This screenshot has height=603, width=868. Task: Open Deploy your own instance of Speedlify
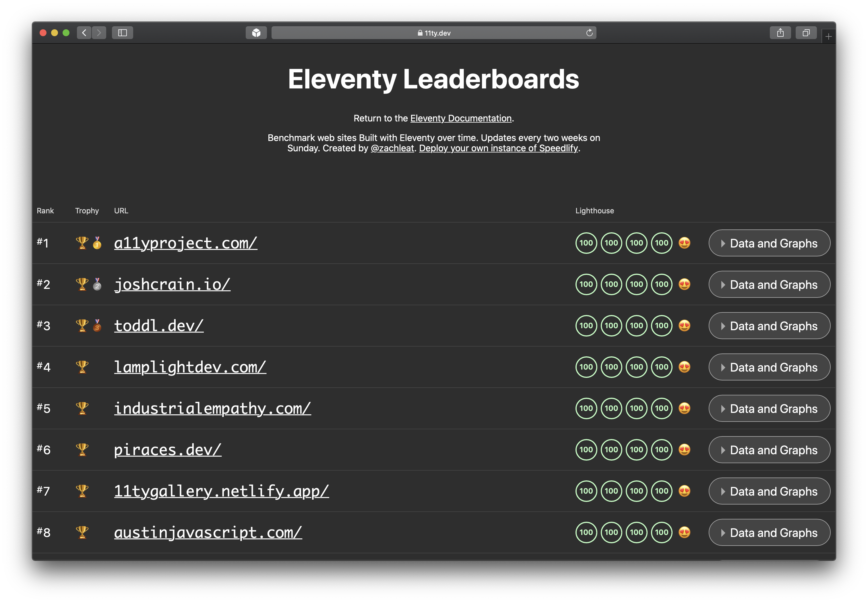pyautogui.click(x=498, y=148)
